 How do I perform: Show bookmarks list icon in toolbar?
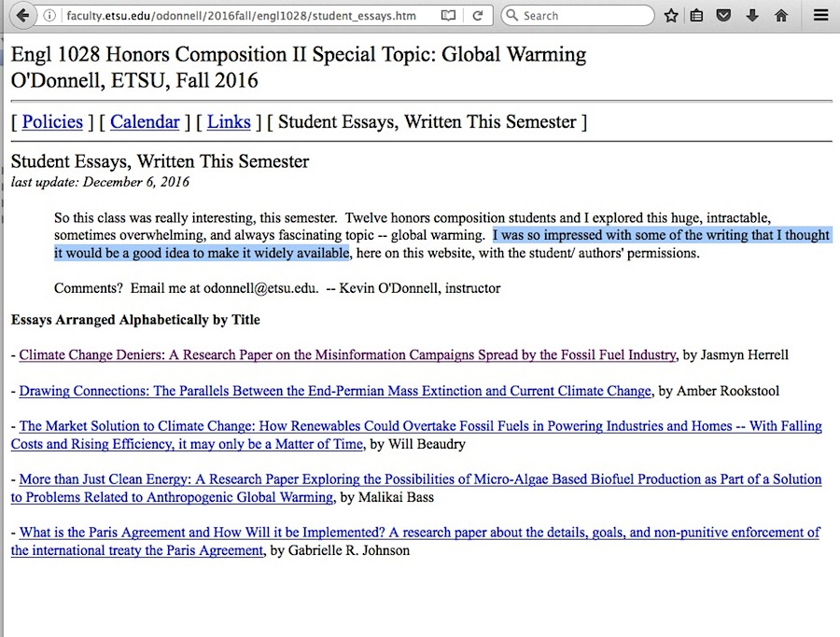tap(696, 16)
